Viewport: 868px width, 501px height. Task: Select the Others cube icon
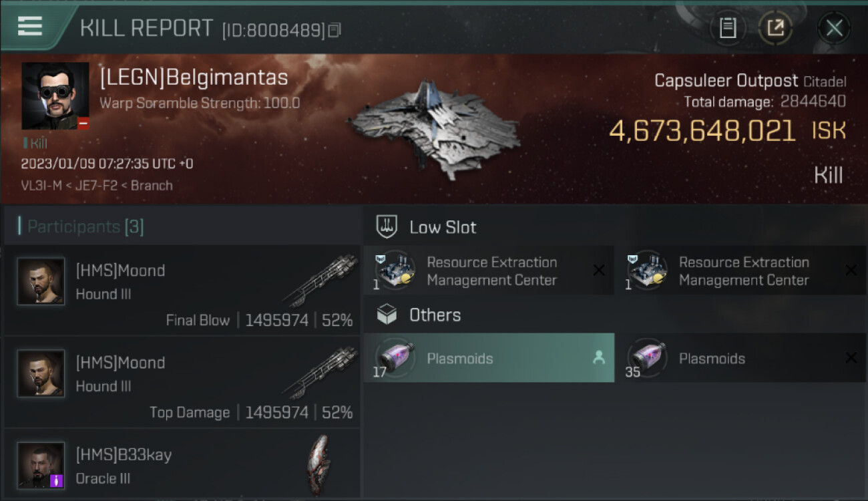point(387,315)
